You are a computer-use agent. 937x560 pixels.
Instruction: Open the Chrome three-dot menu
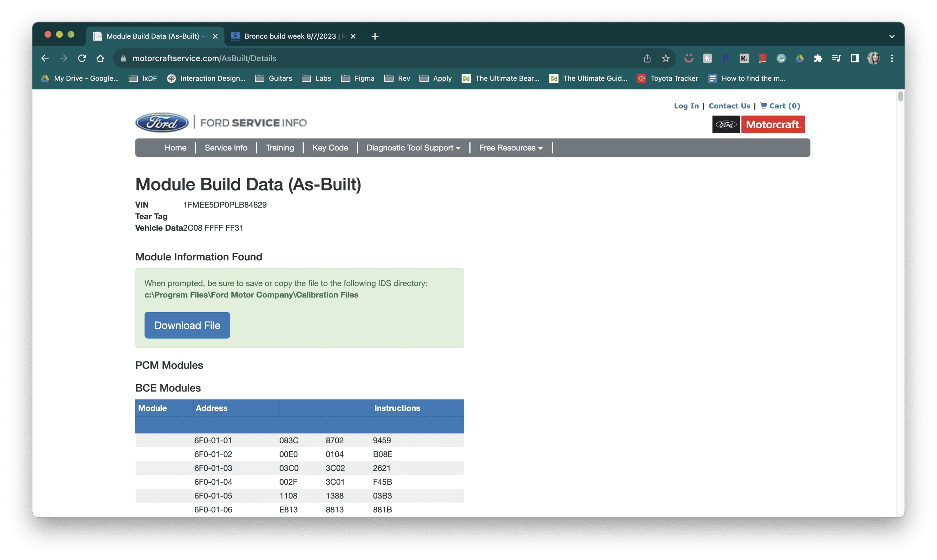pos(892,58)
